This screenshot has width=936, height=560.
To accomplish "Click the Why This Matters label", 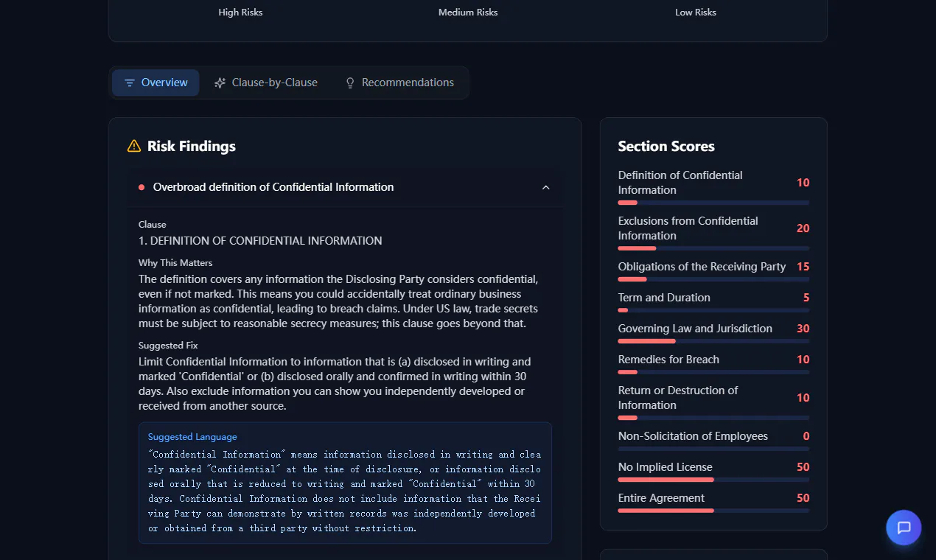I will (175, 263).
